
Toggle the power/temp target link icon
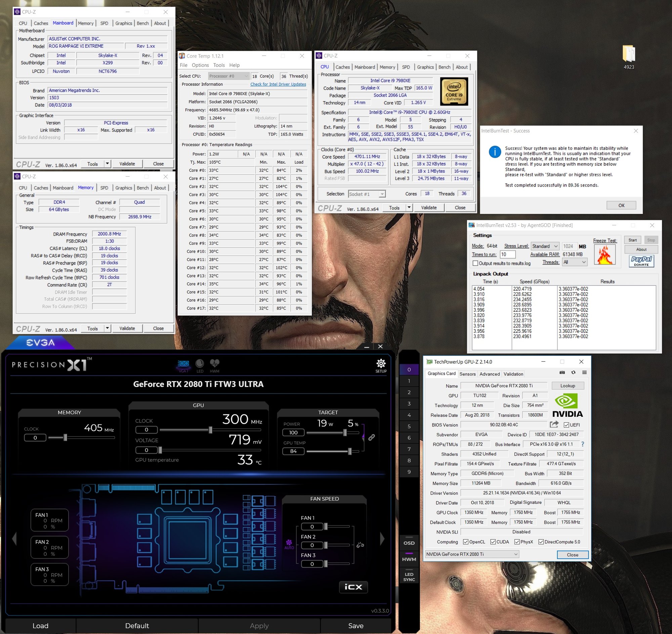(371, 437)
